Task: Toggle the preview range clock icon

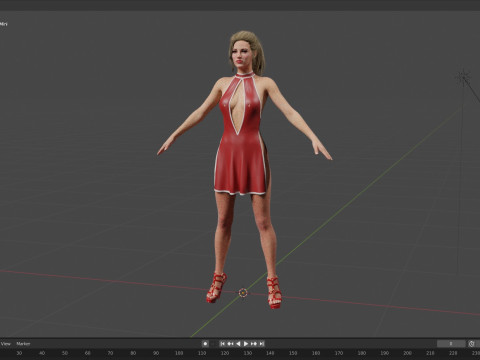Action: pos(471,344)
